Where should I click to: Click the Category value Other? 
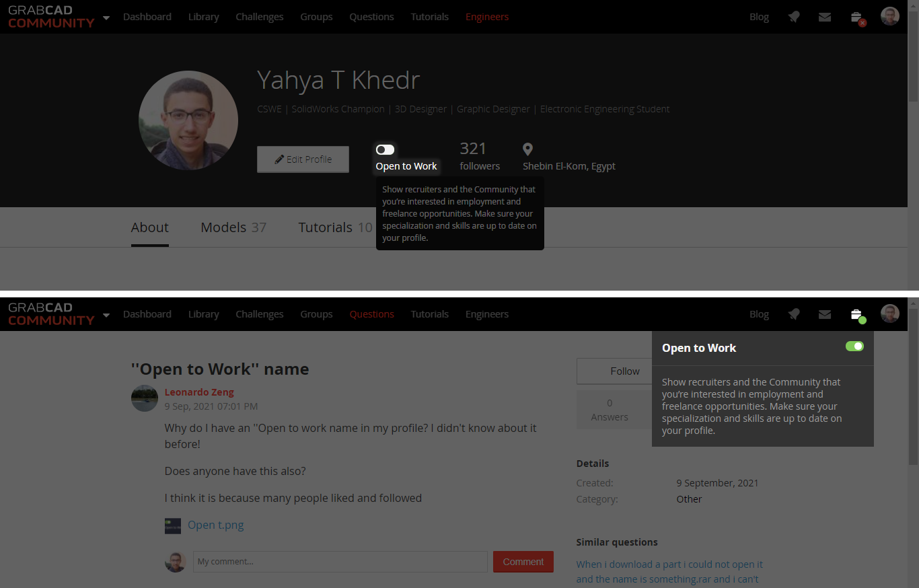point(689,499)
